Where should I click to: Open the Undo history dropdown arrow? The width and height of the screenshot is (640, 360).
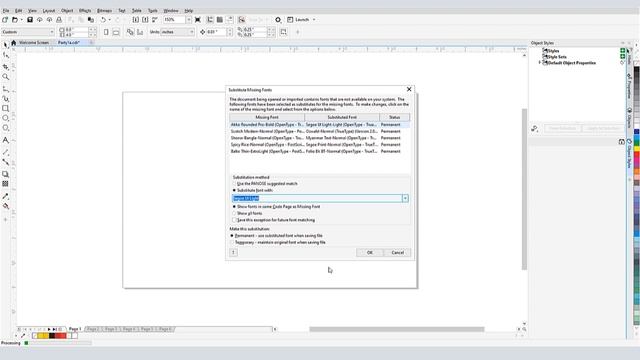point(109,20)
